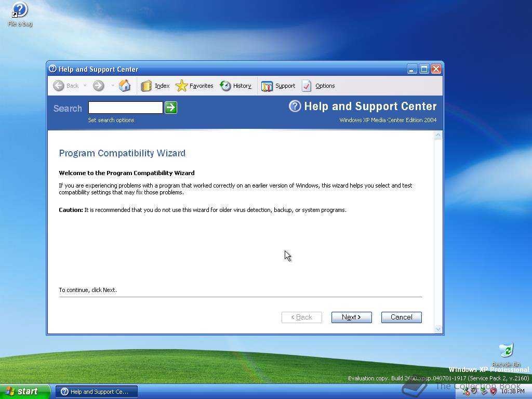Open the Index book icon

[x=146, y=86]
